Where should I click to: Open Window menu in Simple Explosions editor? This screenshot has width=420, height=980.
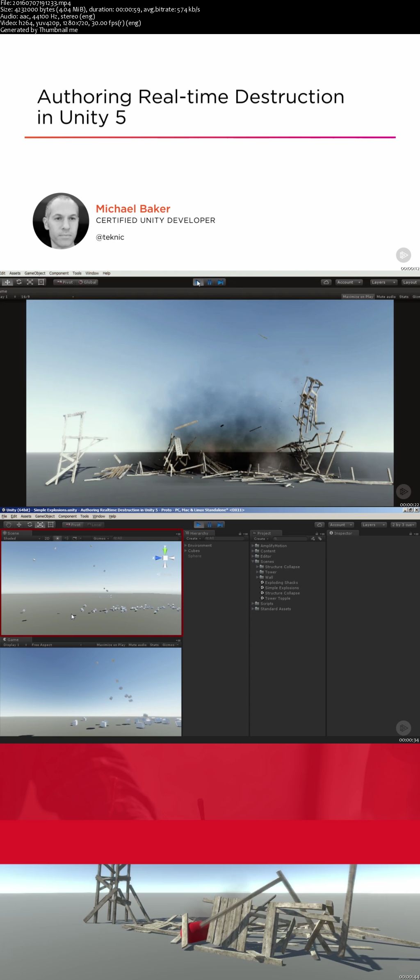pyautogui.click(x=98, y=516)
